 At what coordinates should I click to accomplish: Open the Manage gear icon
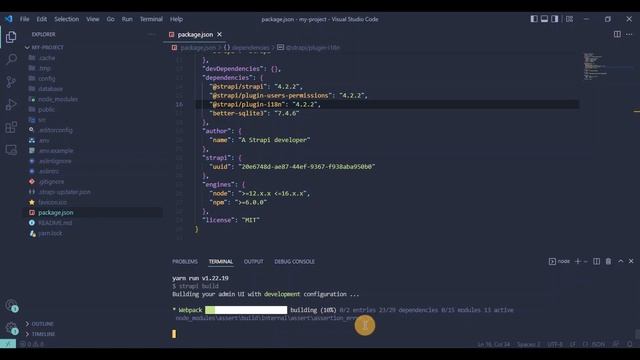coord(11,327)
